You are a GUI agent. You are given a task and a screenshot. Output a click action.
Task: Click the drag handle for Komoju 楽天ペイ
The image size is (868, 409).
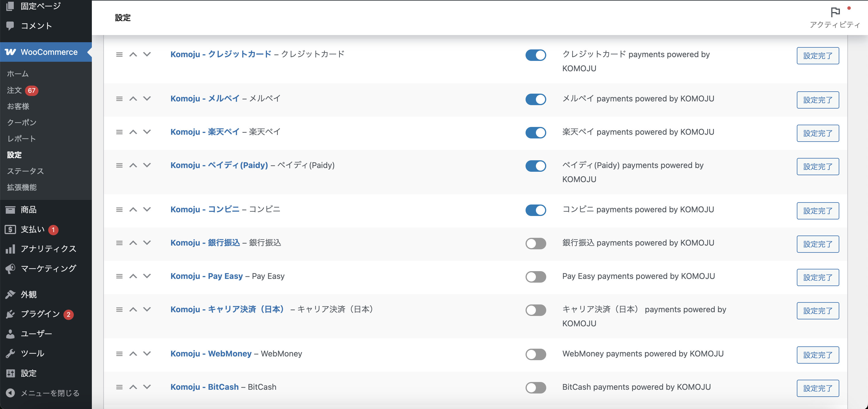(x=119, y=132)
